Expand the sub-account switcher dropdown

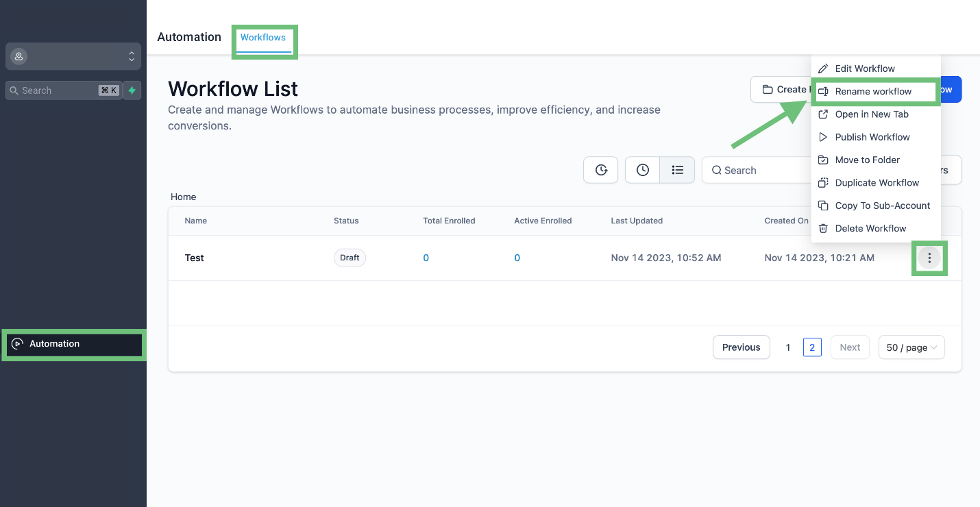point(73,56)
